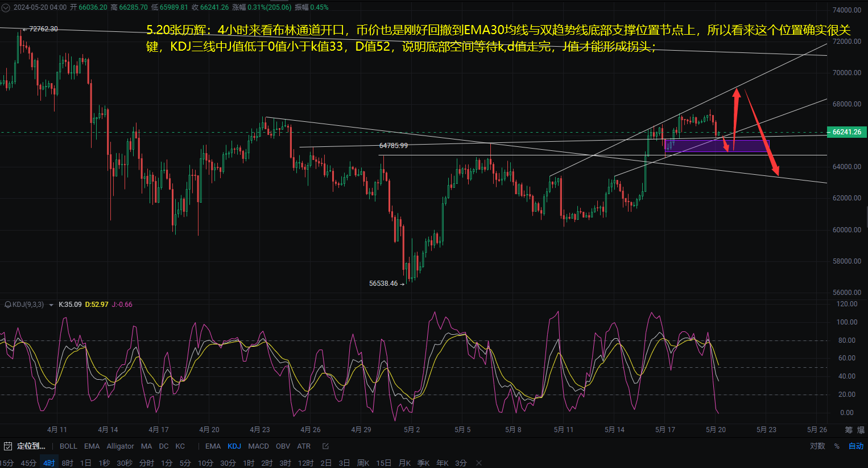Click the 56538.46 low price marker
The height and width of the screenshot is (468, 868).
(383, 284)
